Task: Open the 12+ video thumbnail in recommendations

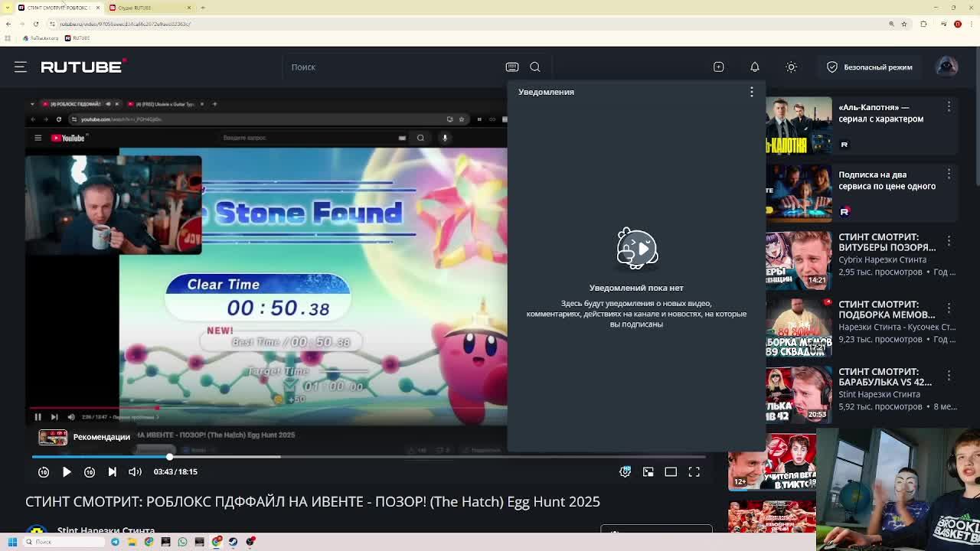Action: [x=772, y=462]
